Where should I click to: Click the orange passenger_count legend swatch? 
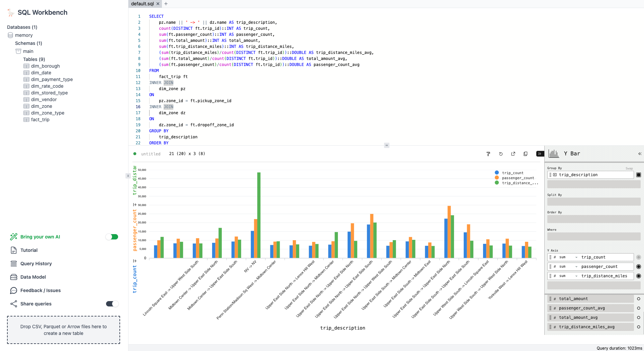click(497, 178)
